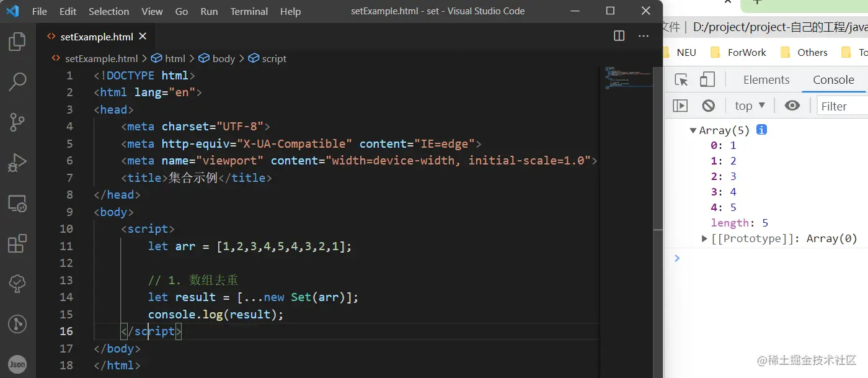Viewport: 868px width, 378px height.
Task: Focus the console Filter input field
Action: click(x=842, y=106)
